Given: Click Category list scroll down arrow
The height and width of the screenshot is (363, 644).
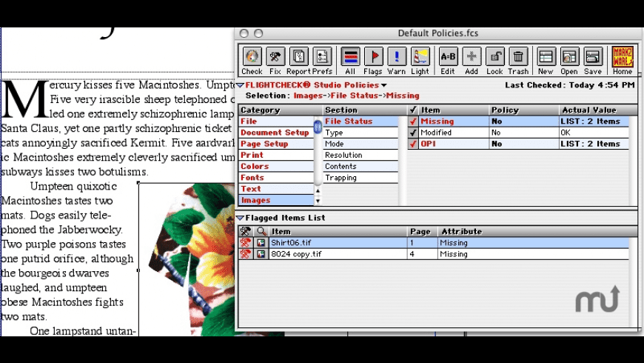Looking at the screenshot, I should click(318, 201).
